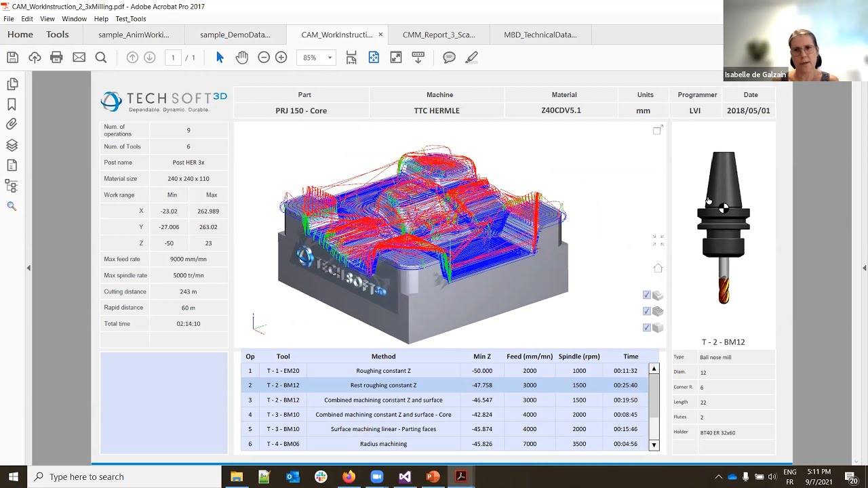
Task: Click the Windows Start button
Action: pyautogui.click(x=14, y=476)
